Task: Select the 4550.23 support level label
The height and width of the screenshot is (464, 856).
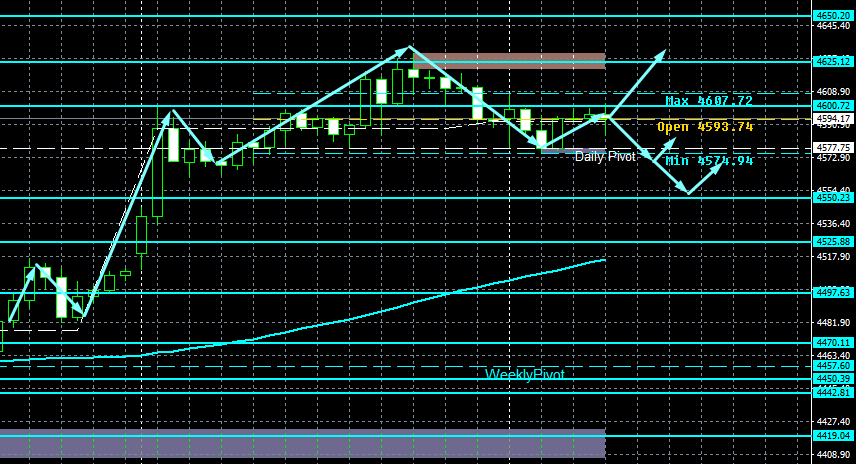Action: pos(834,198)
